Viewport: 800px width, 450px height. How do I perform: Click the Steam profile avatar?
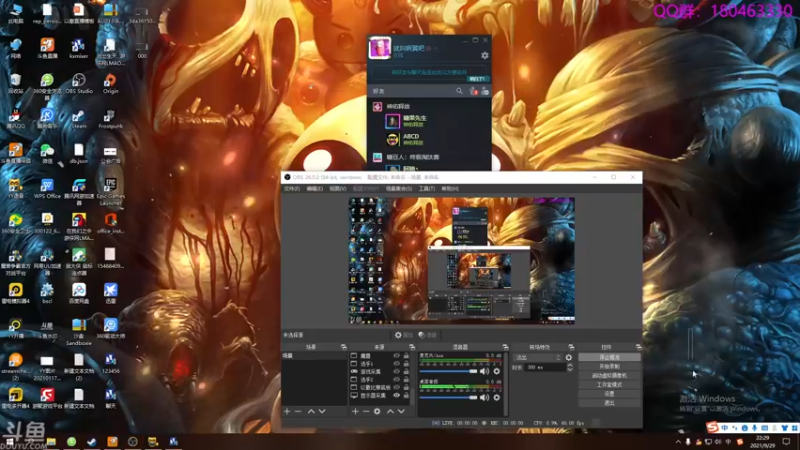[x=380, y=48]
